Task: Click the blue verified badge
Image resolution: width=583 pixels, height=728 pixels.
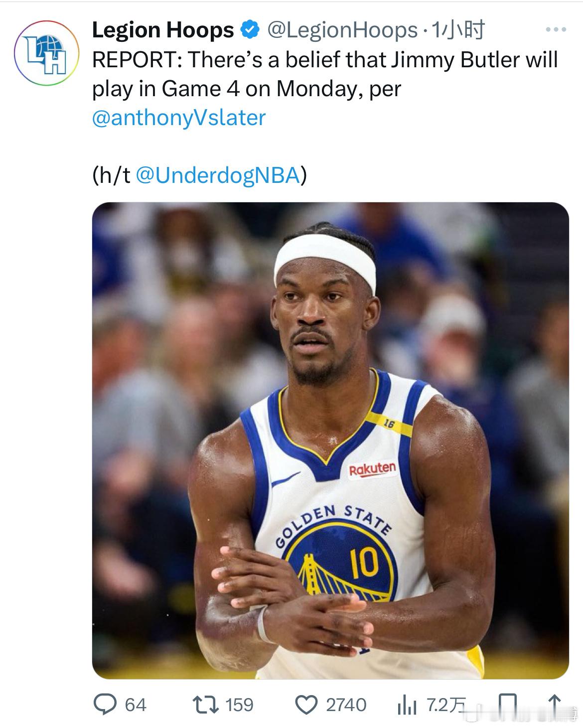Action: click(x=250, y=30)
